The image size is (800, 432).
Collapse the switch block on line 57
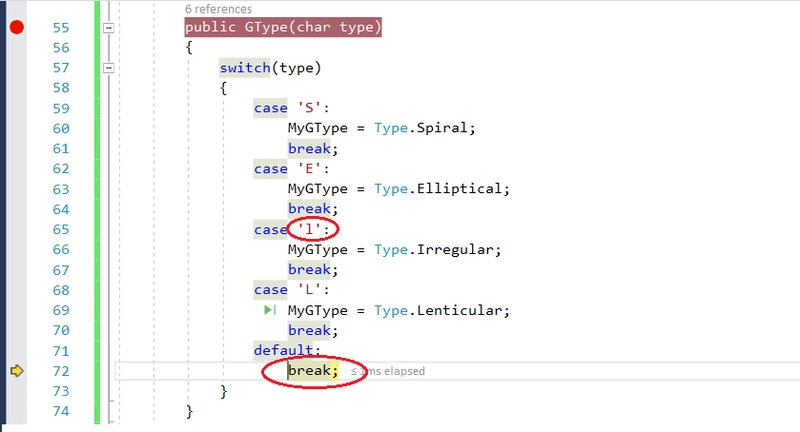coord(109,68)
